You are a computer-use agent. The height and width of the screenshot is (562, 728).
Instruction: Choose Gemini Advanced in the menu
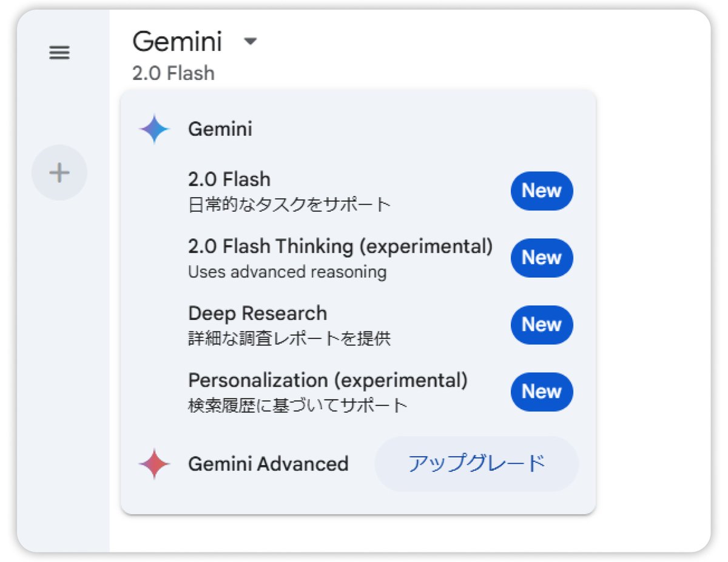269,464
